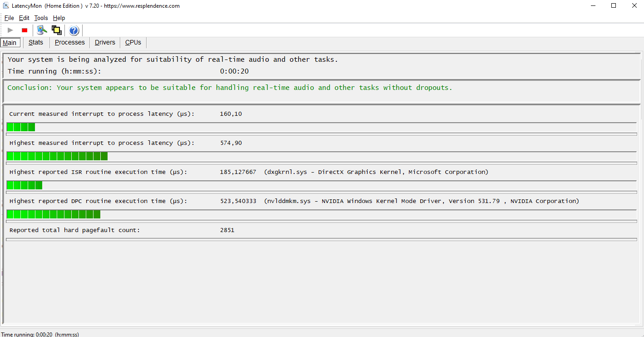Switch to the Drivers tab
This screenshot has width=644, height=337.
105,42
